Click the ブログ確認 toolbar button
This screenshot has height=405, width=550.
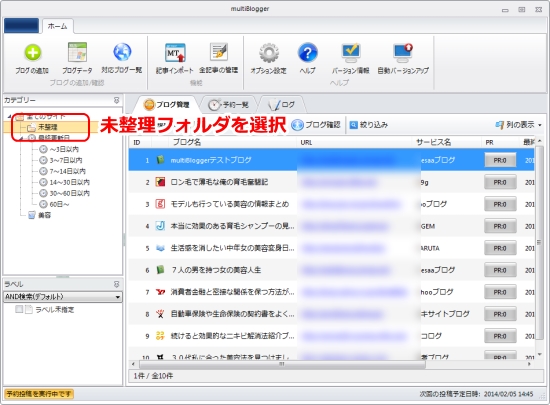[316, 124]
